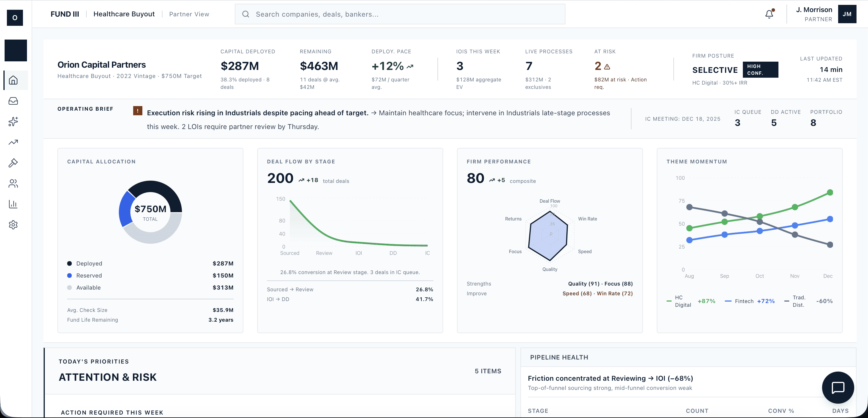
Task: Focus the companies search field
Action: pyautogui.click(x=400, y=14)
